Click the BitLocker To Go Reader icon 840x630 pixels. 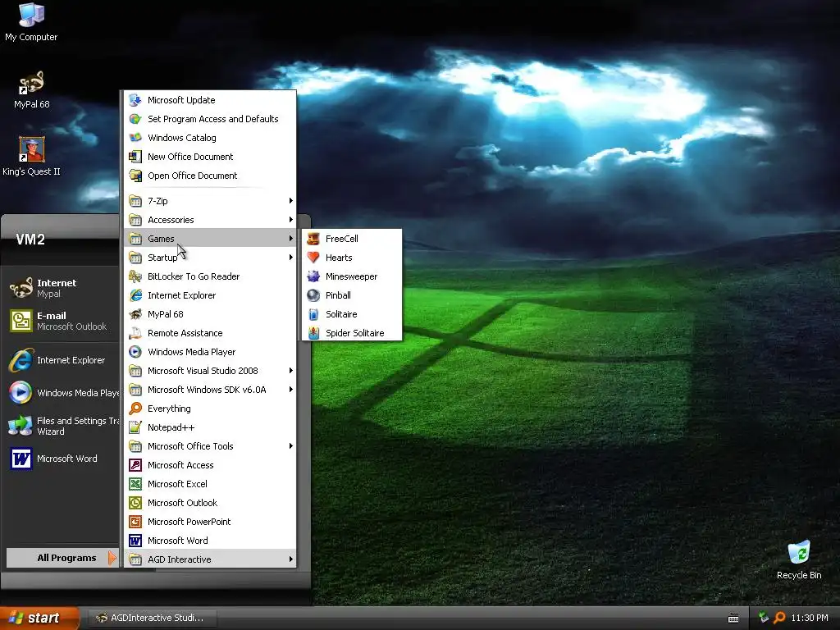(x=135, y=276)
